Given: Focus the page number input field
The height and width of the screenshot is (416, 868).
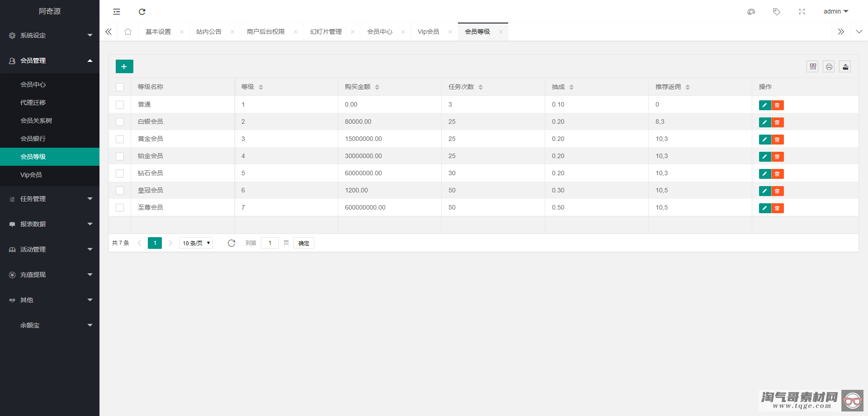Looking at the screenshot, I should [x=270, y=243].
